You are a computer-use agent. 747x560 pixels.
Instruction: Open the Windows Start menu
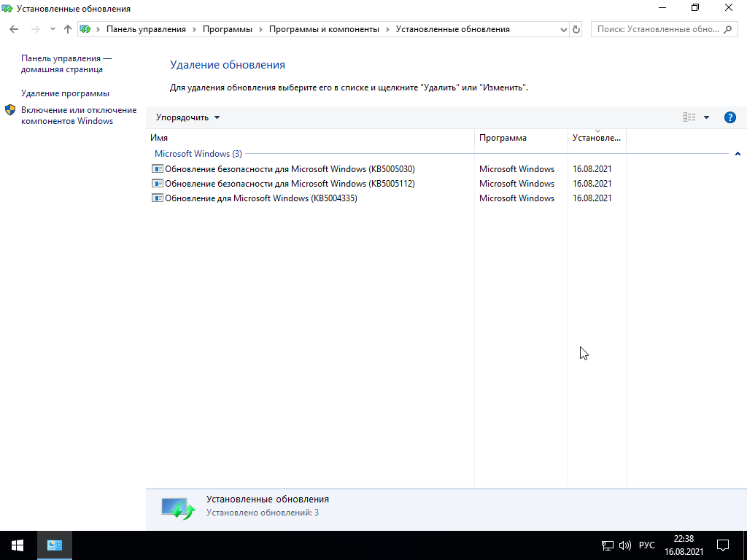[x=18, y=545]
